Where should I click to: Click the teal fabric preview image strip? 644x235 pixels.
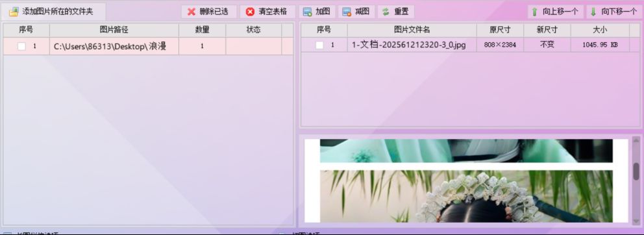(x=466, y=151)
